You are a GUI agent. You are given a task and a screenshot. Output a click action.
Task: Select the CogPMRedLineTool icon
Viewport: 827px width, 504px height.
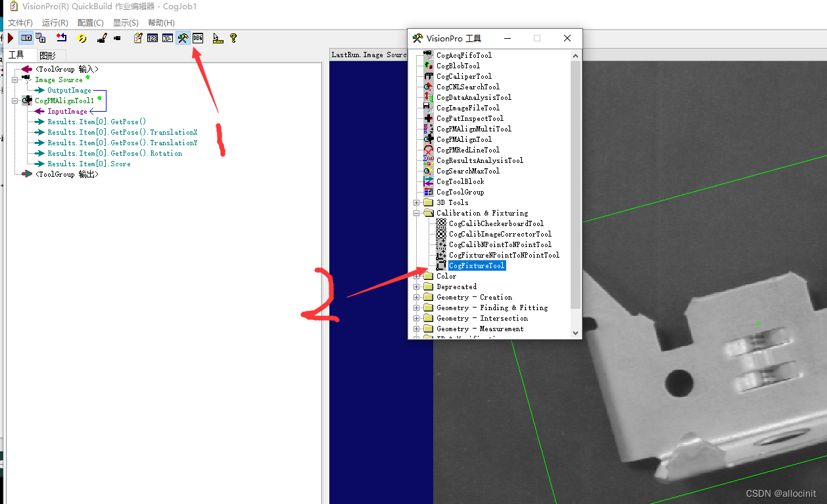click(427, 150)
